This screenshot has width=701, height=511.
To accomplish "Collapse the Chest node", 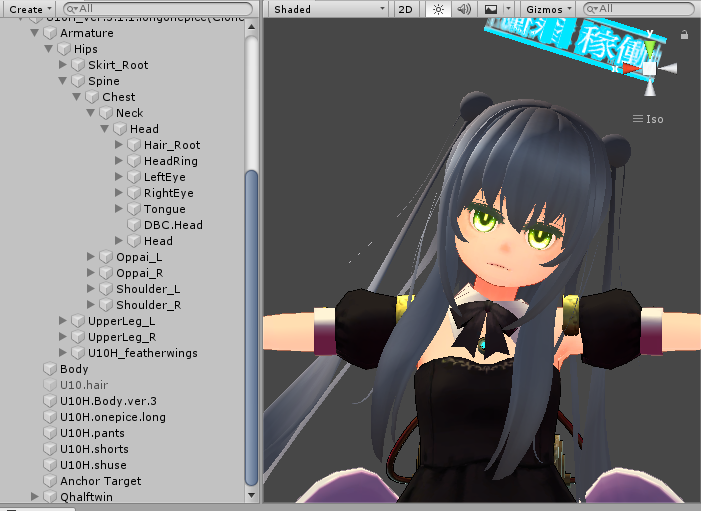I will (76, 97).
